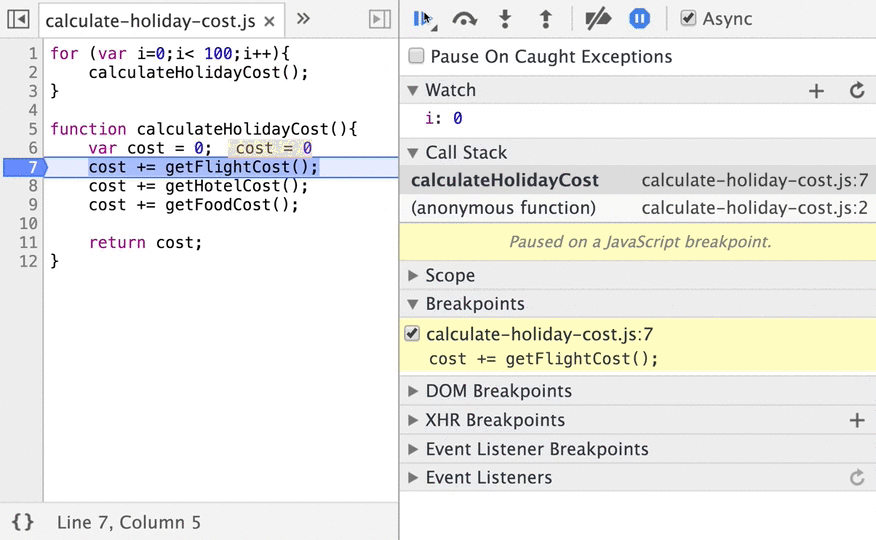Disable the Async checkbox
876x540 pixels.
tap(688, 18)
